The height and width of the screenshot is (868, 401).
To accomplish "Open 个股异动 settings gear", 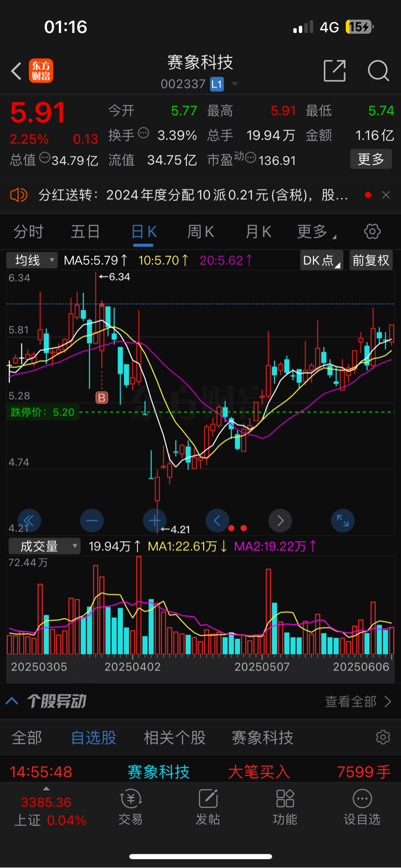I will click(383, 737).
